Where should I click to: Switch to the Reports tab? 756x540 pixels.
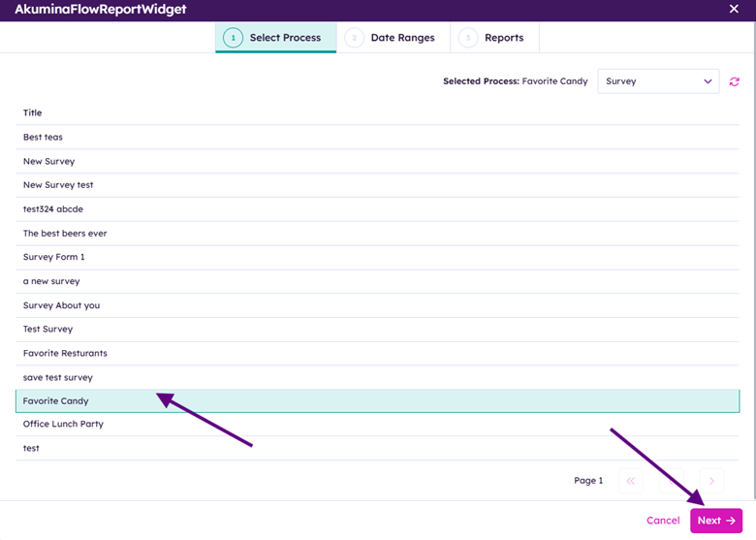[494, 38]
